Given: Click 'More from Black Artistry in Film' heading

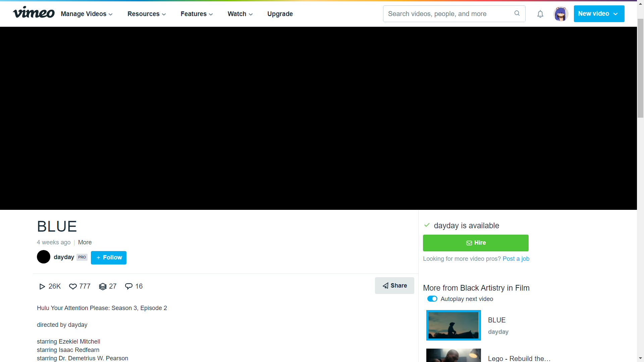Looking at the screenshot, I should point(476,288).
